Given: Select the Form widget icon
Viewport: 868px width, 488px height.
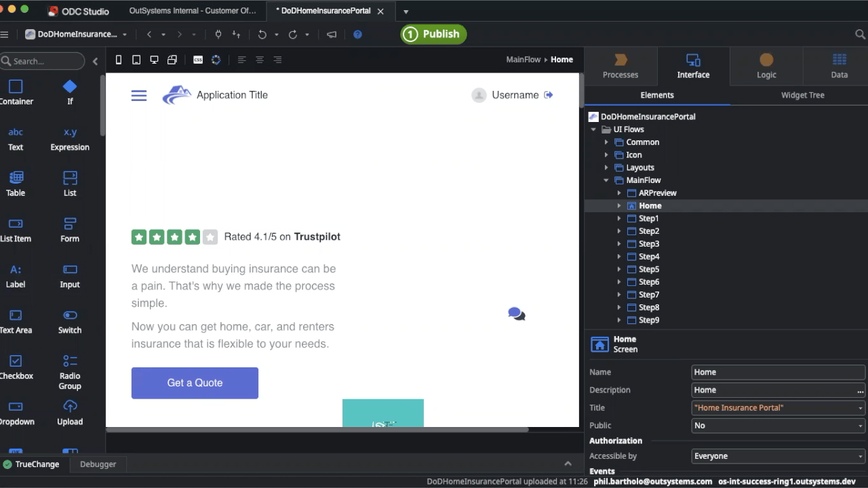Looking at the screenshot, I should pos(70,224).
